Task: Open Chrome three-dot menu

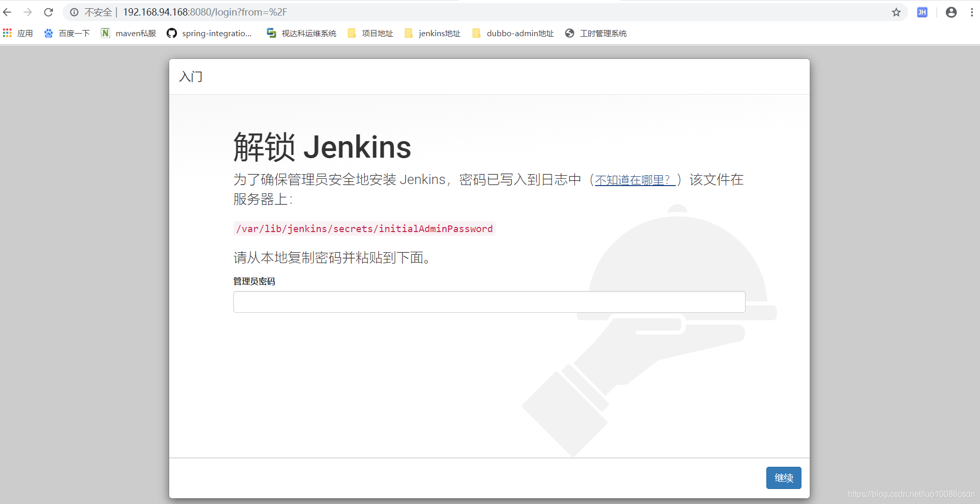Action: pyautogui.click(x=972, y=12)
